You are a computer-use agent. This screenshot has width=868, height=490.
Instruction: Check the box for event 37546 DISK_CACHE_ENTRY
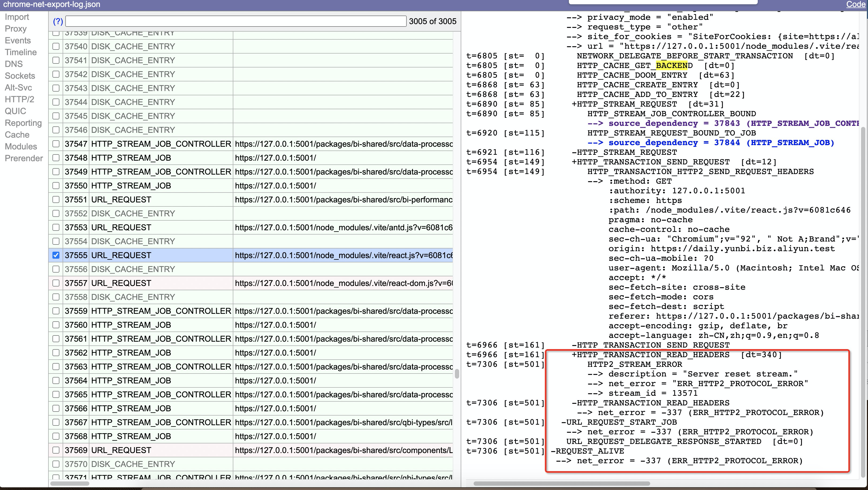click(x=56, y=130)
